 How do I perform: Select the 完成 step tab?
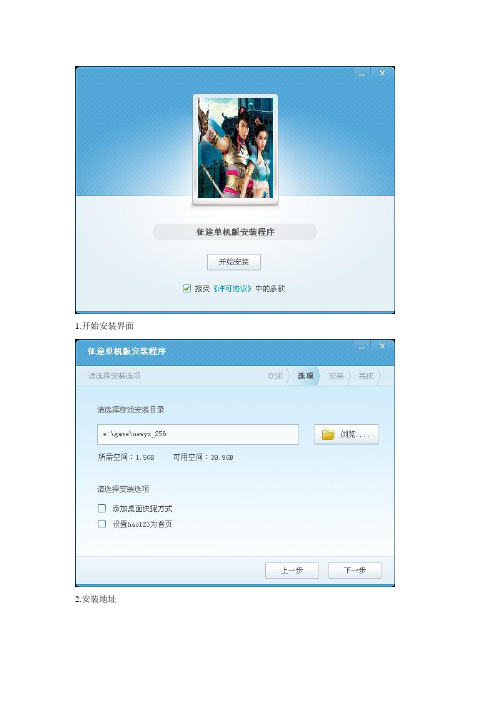click(366, 376)
